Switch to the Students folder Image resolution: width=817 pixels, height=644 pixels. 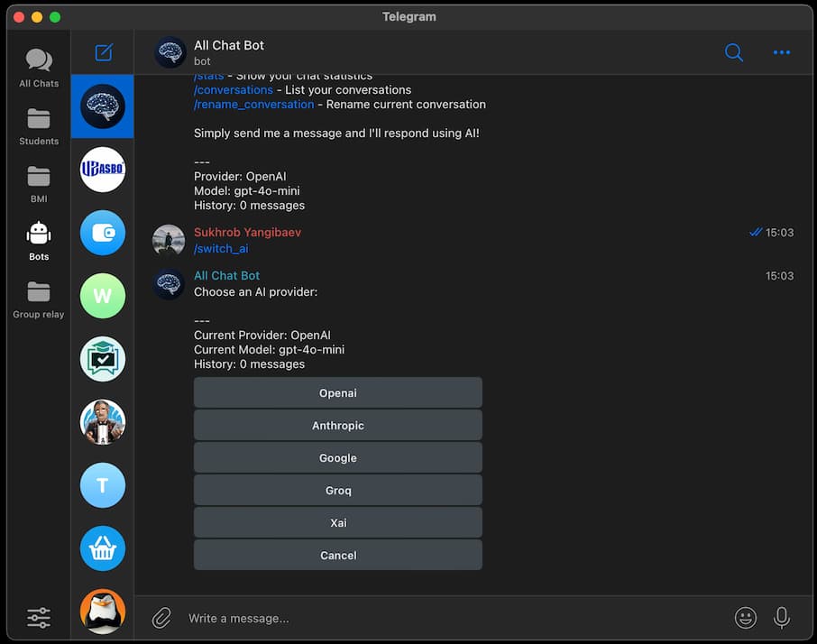click(x=39, y=126)
